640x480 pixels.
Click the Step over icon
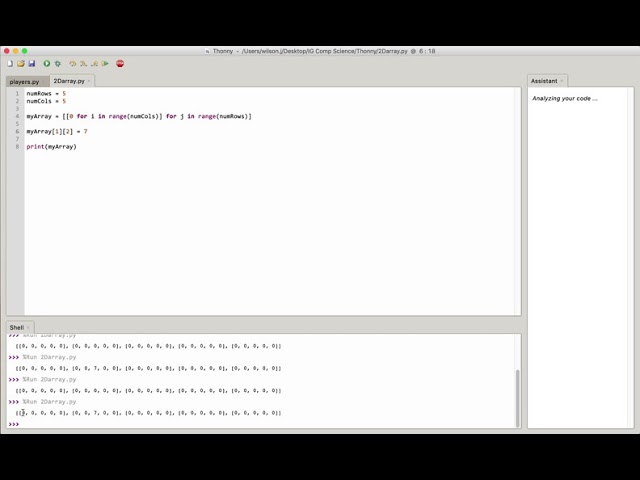73,64
